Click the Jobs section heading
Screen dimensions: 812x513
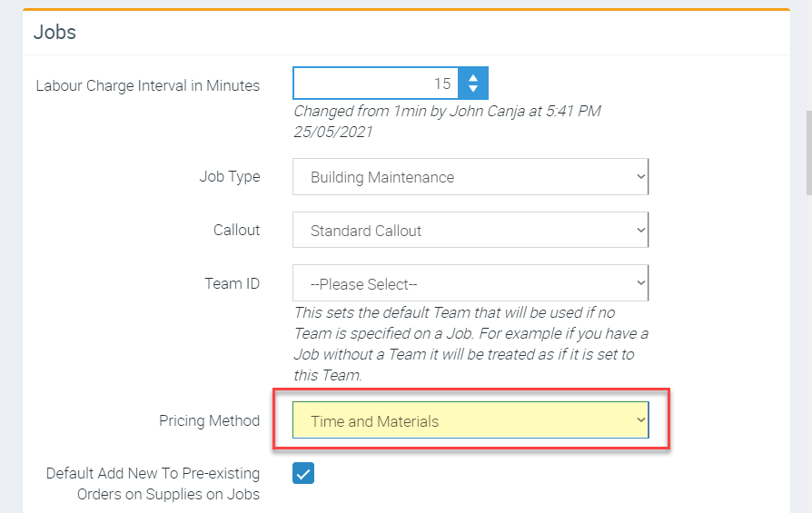[x=55, y=33]
